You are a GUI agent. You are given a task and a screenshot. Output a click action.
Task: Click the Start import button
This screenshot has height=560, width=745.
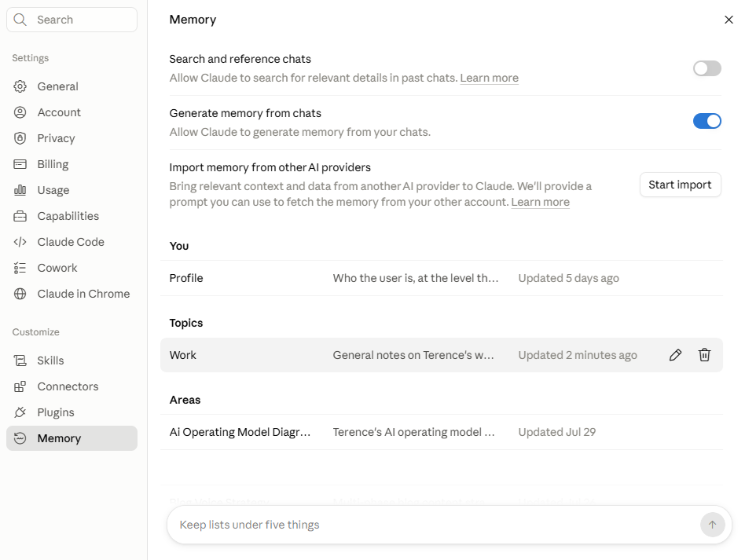[680, 185]
